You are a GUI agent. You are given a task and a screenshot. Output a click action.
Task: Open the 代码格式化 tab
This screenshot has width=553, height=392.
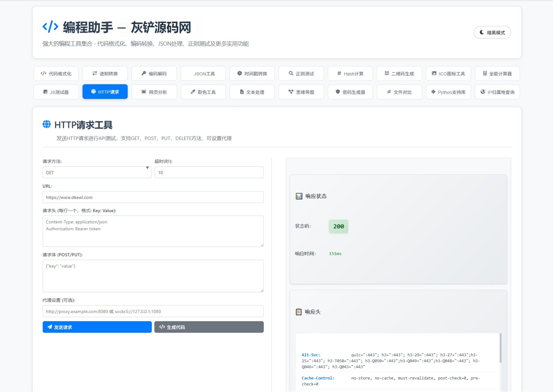coord(56,74)
